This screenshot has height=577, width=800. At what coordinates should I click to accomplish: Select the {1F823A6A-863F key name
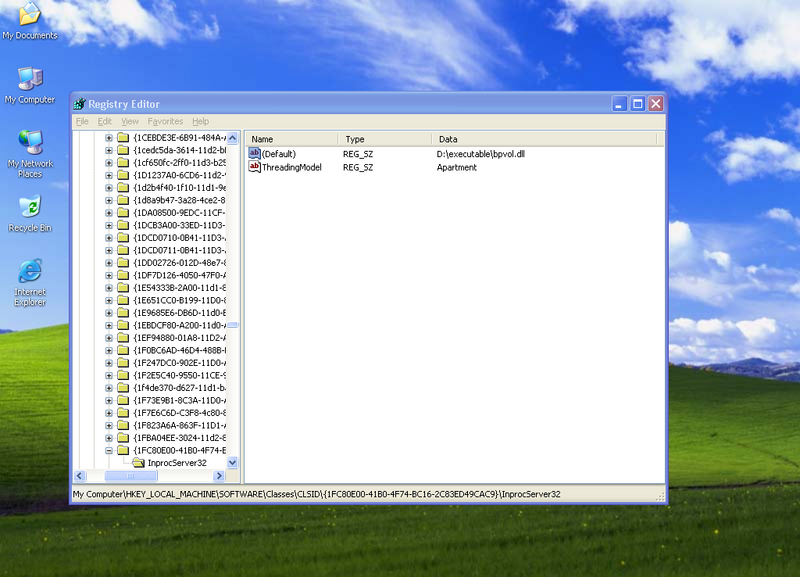pyautogui.click(x=180, y=425)
